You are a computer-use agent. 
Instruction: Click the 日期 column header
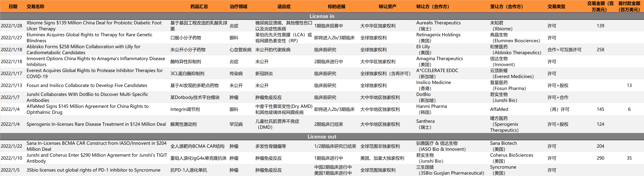click(13, 7)
